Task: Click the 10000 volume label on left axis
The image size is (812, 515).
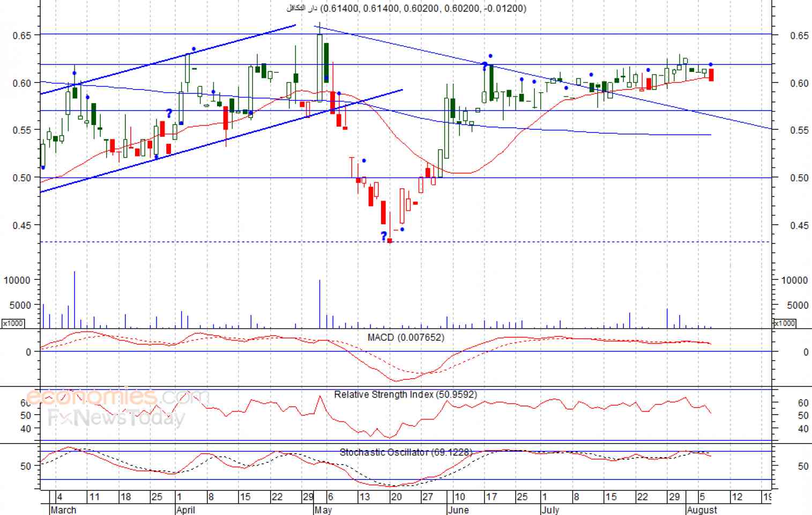Action: [x=17, y=280]
